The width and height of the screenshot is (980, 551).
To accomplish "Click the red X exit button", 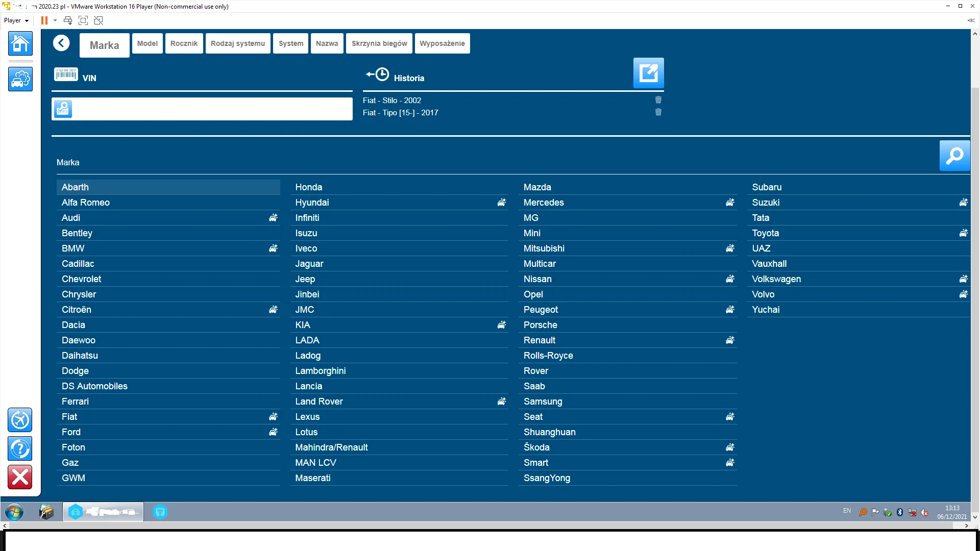I will pyautogui.click(x=20, y=477).
